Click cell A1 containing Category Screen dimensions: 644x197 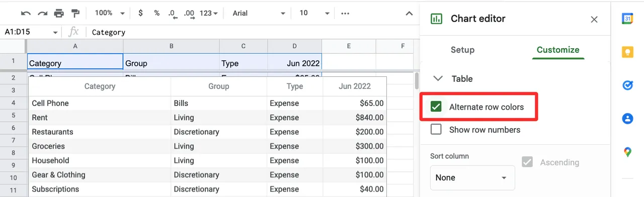pos(75,61)
